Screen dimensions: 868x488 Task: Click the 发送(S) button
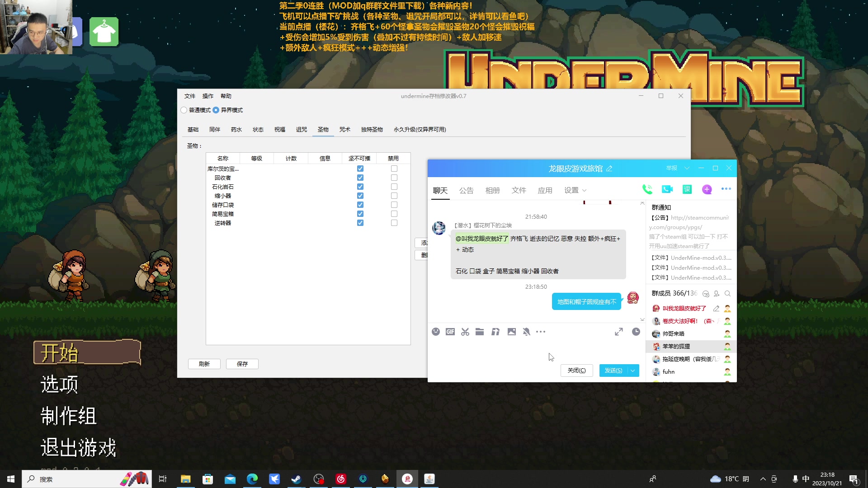613,371
